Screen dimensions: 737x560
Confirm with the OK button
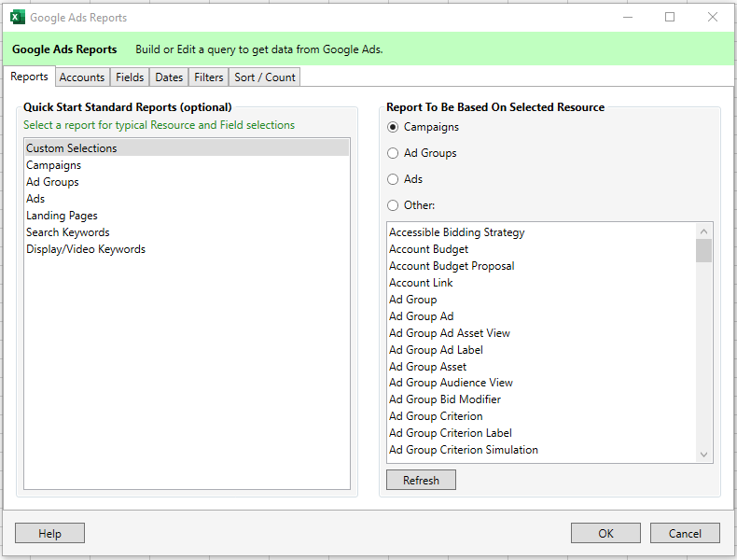point(605,533)
